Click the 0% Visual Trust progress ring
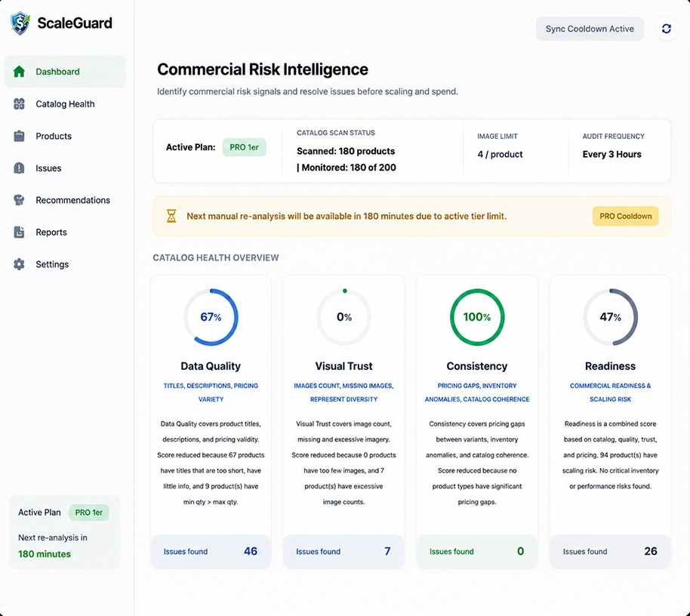 343,317
